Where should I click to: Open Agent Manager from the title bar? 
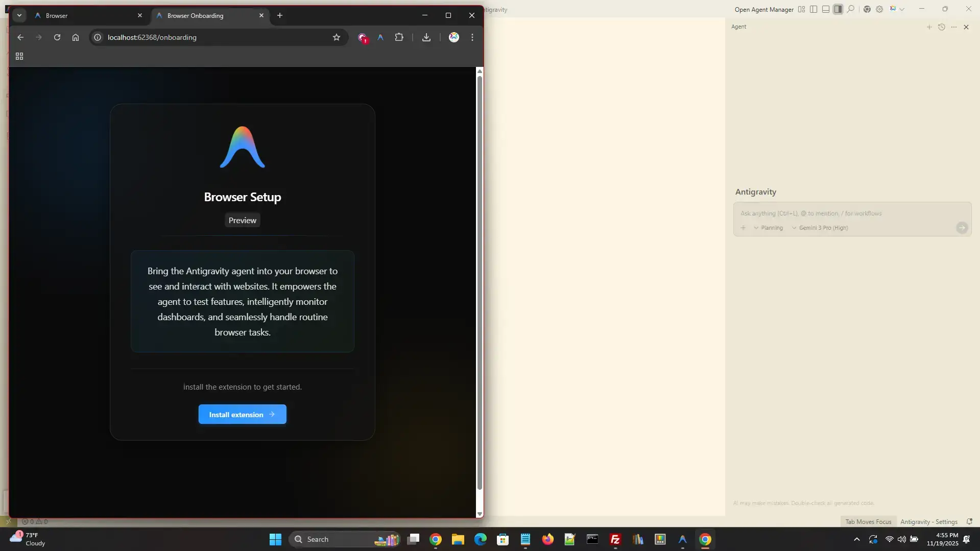pos(763,9)
